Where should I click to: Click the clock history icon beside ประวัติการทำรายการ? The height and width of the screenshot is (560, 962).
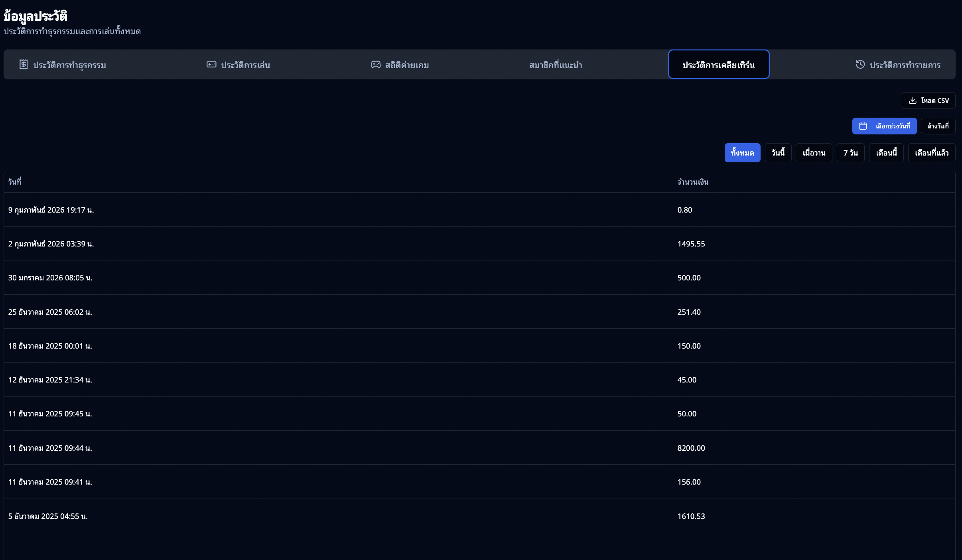860,65
